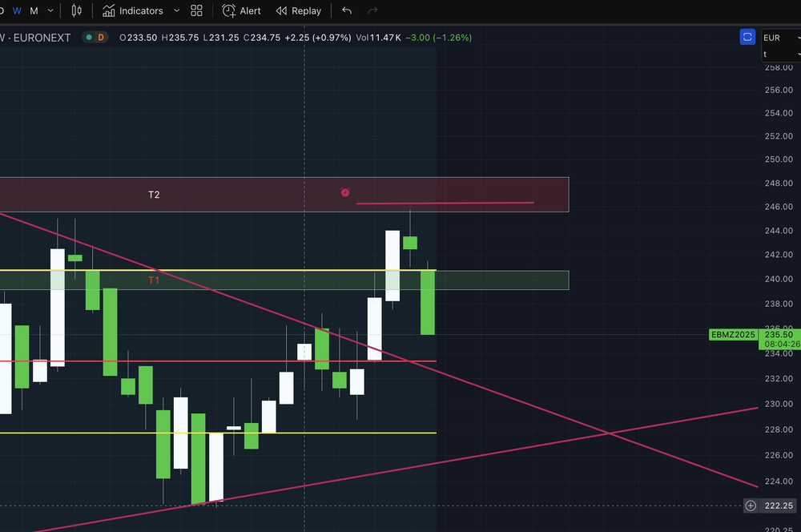This screenshot has height=532, width=801.
Task: Create a new Alert from the toolbar
Action: point(241,10)
